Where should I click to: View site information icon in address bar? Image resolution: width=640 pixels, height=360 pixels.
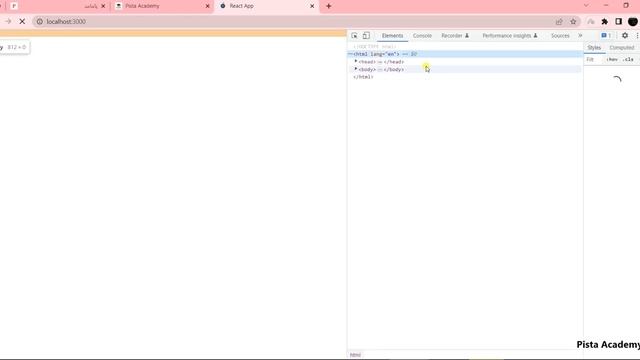40,21
